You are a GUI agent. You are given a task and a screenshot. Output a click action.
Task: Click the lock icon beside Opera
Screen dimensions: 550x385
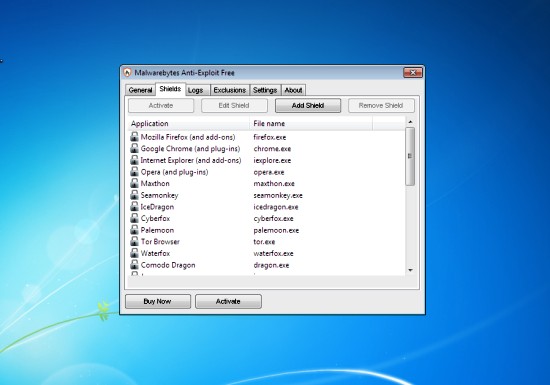tap(134, 172)
